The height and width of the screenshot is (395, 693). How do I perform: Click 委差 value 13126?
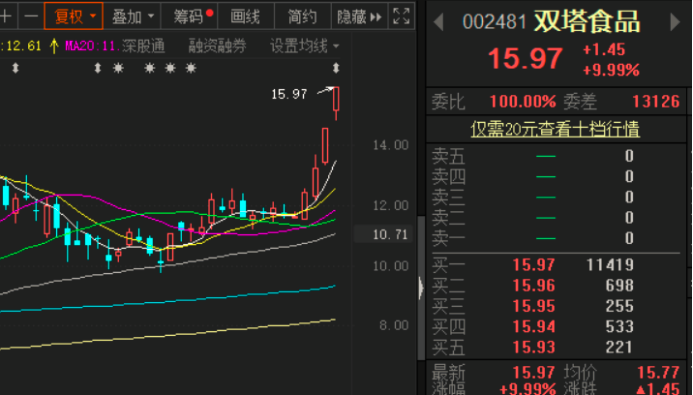click(x=656, y=101)
